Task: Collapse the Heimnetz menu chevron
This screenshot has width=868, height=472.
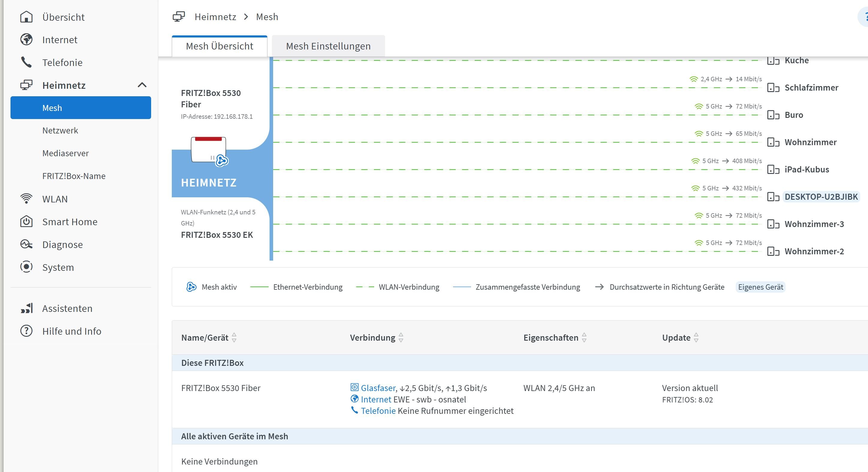Action: (x=142, y=85)
